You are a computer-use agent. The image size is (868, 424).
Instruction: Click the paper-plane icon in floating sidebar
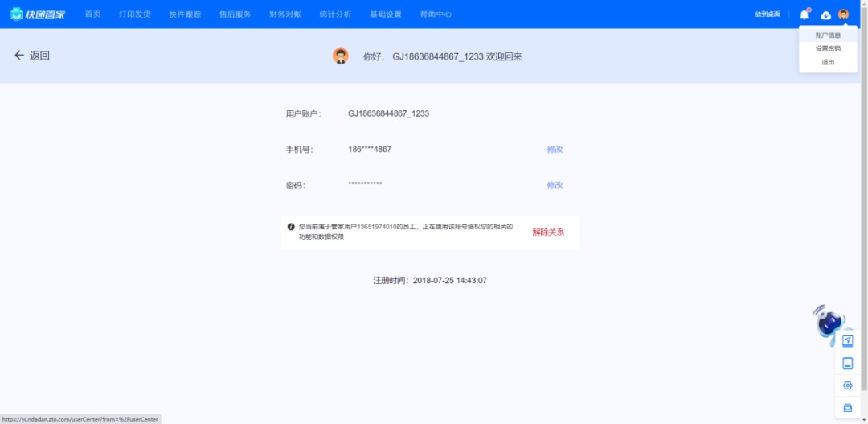(x=847, y=340)
